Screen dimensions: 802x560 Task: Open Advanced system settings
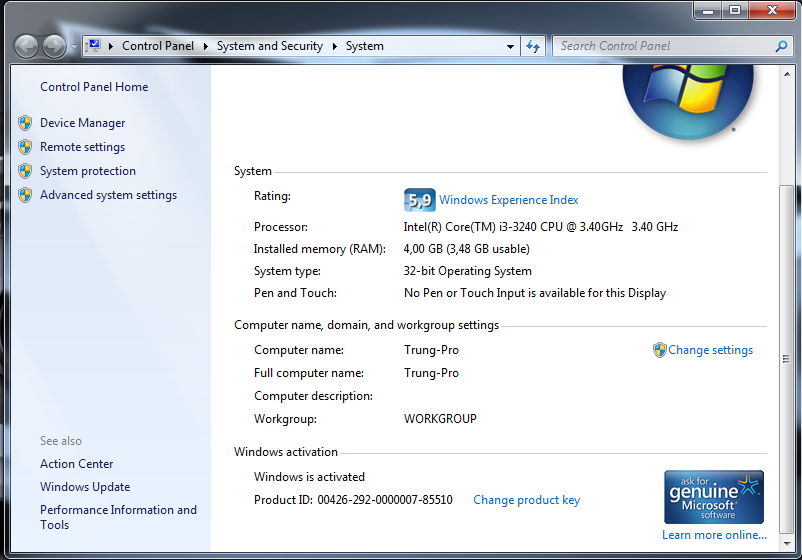click(x=108, y=195)
